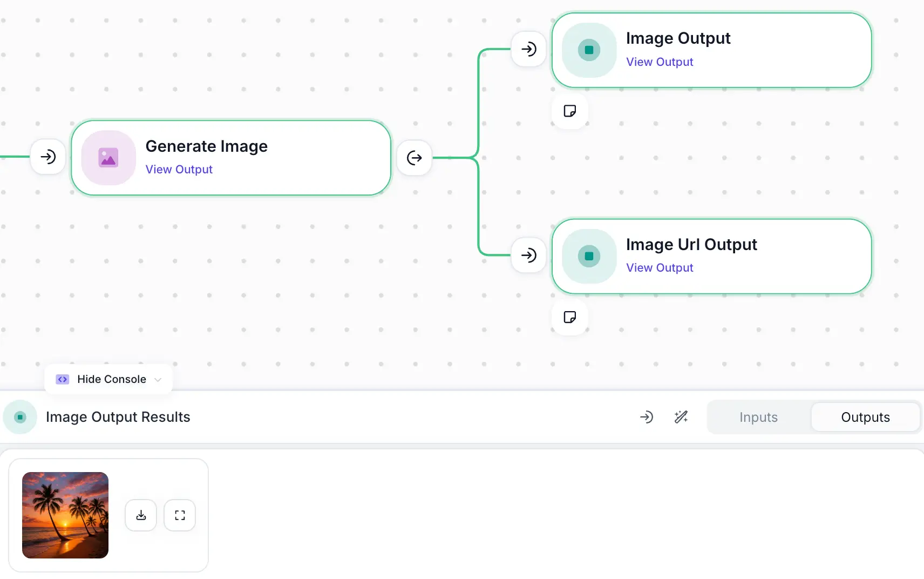Screen dimensions: 924x579
Task: Click the Generate Image output connector arrow
Action: point(415,158)
